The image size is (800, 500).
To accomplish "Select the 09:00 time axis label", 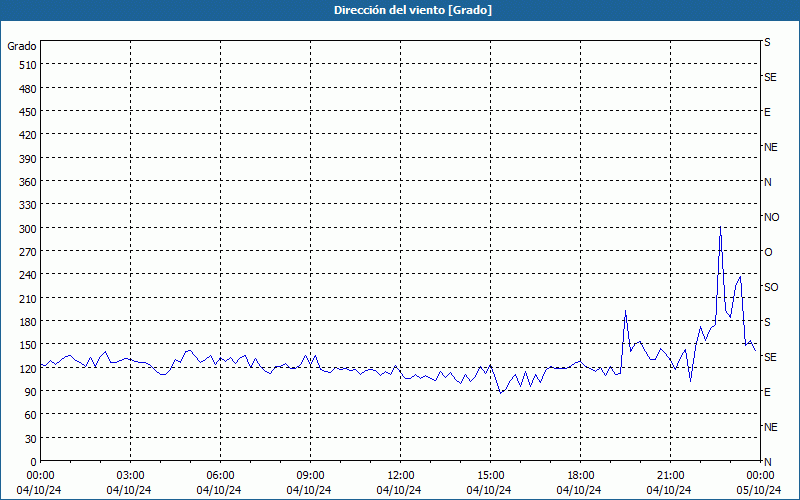I will 310,476.
